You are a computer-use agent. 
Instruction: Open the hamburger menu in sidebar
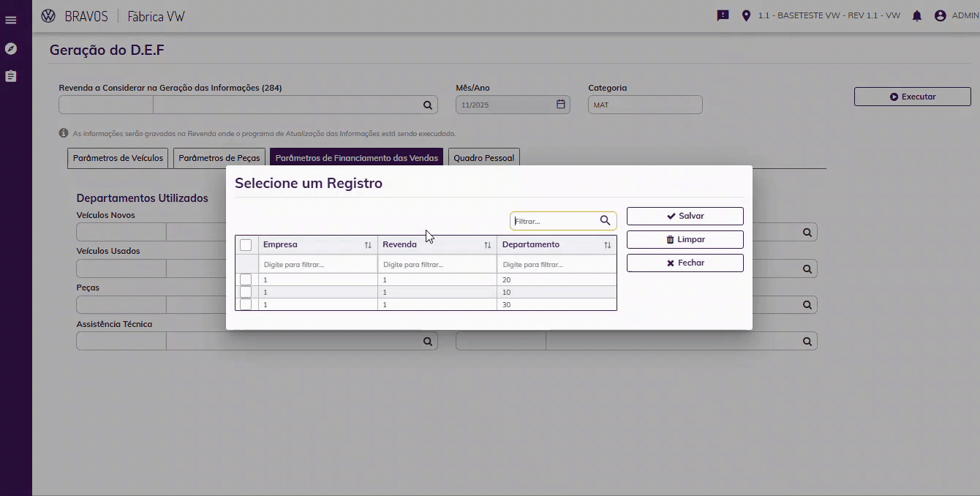10,20
